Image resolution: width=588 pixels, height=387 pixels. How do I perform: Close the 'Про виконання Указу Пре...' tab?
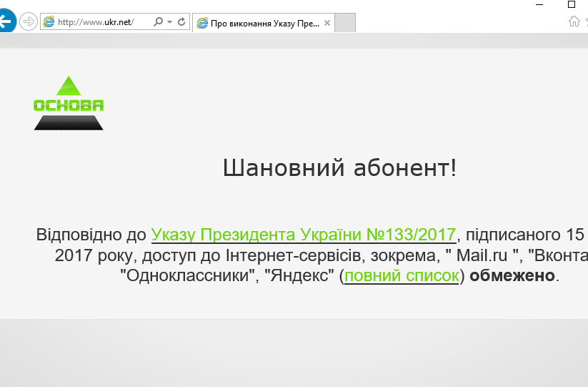pyautogui.click(x=327, y=24)
